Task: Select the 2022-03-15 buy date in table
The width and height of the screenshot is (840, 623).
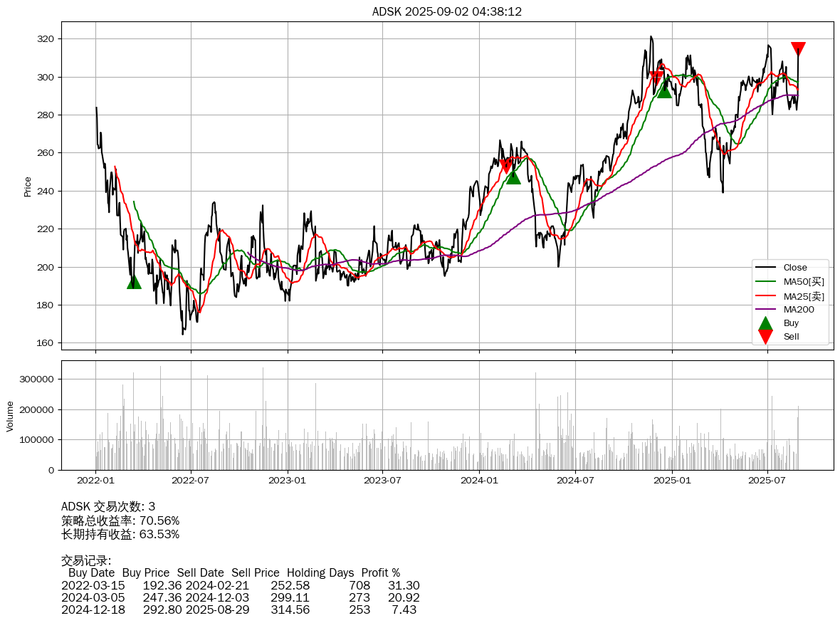Action: [93, 585]
